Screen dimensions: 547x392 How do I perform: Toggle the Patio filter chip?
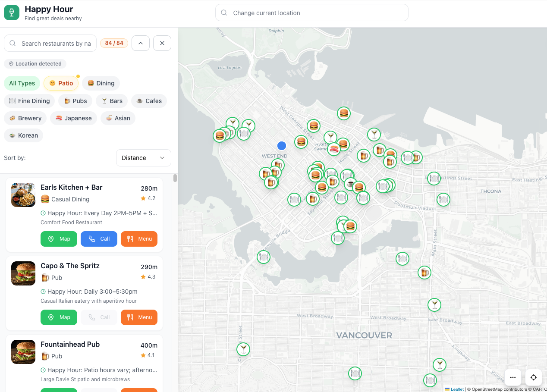pyautogui.click(x=61, y=83)
